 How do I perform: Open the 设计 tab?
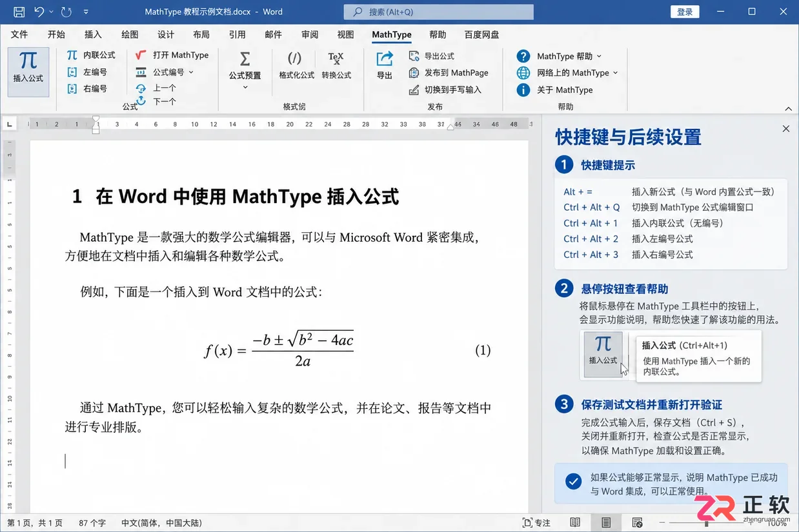coord(166,35)
